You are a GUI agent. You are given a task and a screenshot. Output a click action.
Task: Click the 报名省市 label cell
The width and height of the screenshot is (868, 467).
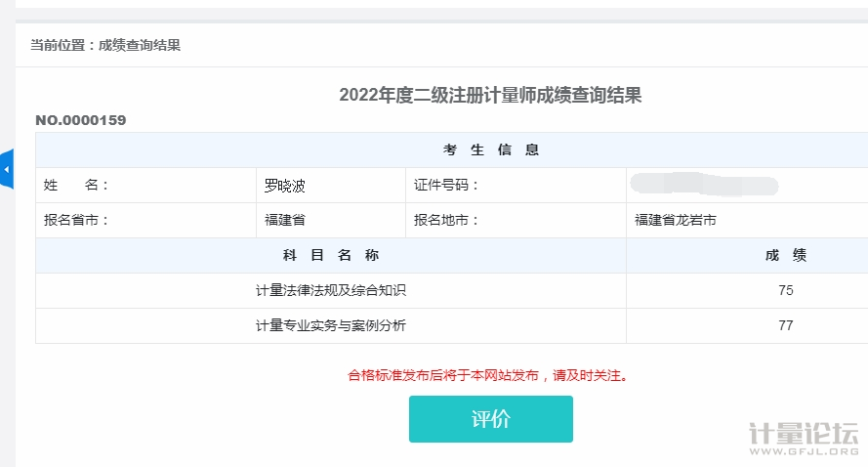coord(77,220)
